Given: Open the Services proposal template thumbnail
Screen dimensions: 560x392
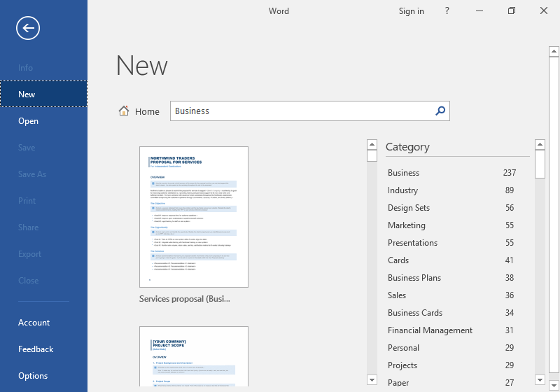Looking at the screenshot, I should [194, 217].
